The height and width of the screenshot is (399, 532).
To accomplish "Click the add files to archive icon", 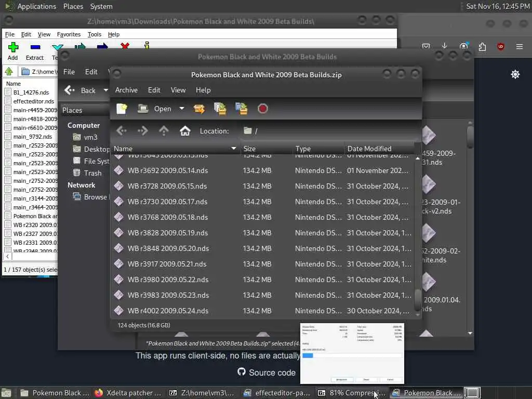I will tap(220, 109).
